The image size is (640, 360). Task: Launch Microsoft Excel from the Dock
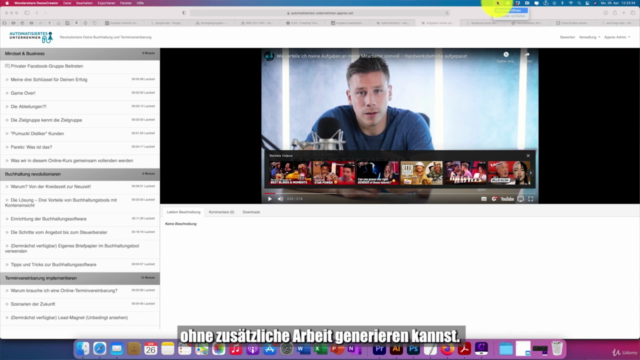pos(320,349)
